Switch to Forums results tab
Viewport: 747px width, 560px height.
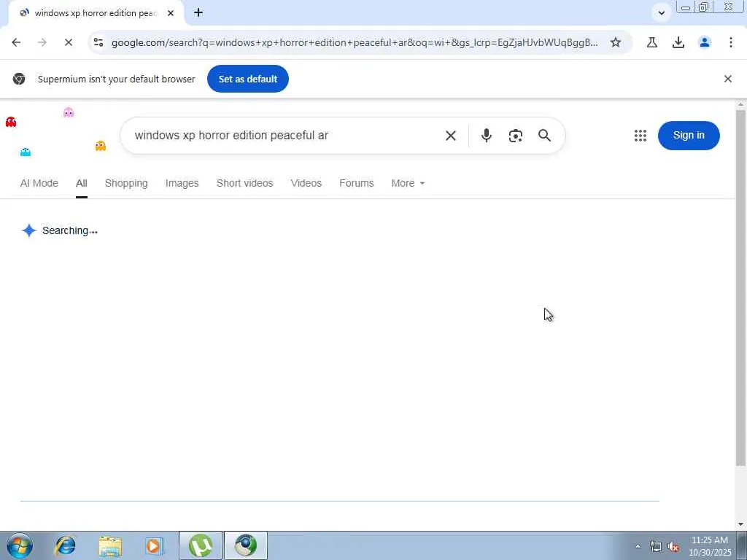(356, 183)
